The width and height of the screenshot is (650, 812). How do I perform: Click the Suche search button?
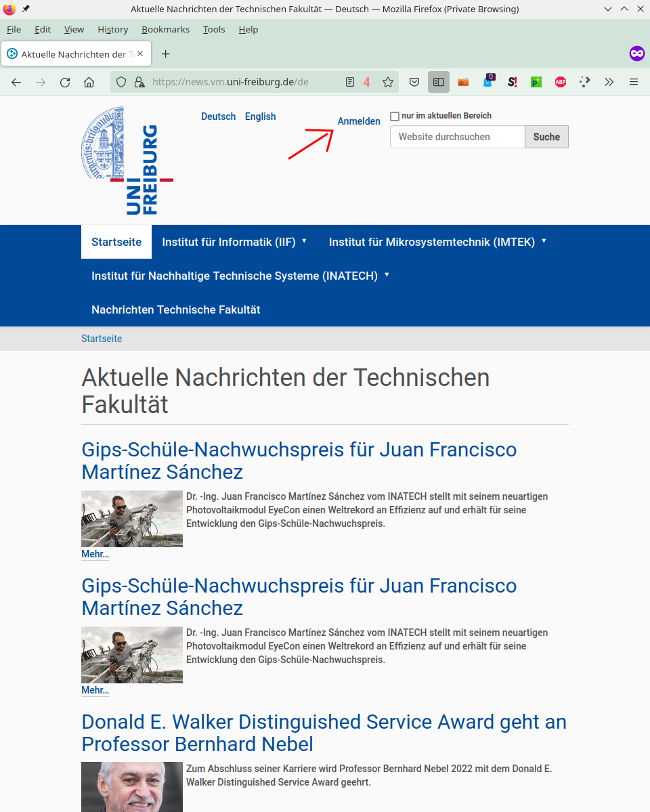(x=546, y=137)
